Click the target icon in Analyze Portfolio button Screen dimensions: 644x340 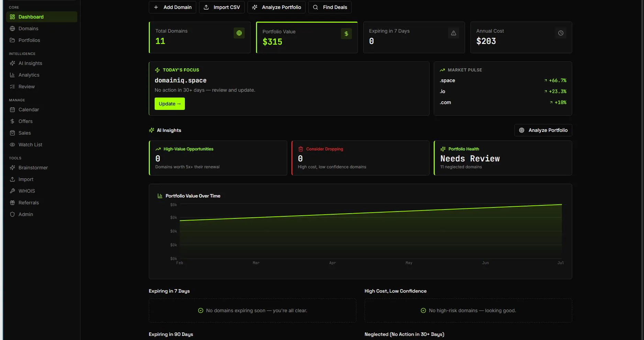[522, 130]
